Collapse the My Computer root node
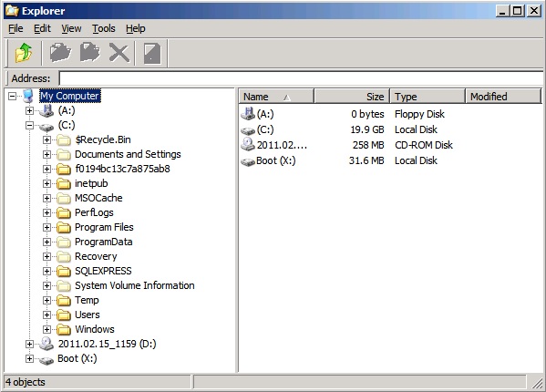 tap(12, 96)
